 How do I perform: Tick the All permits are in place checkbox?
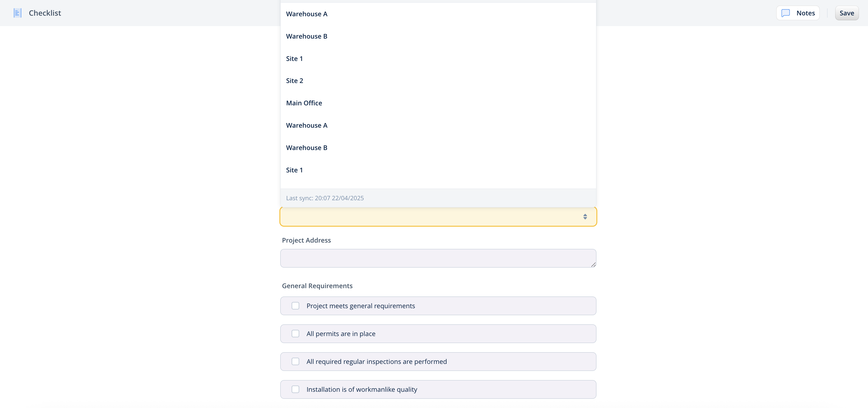295,334
